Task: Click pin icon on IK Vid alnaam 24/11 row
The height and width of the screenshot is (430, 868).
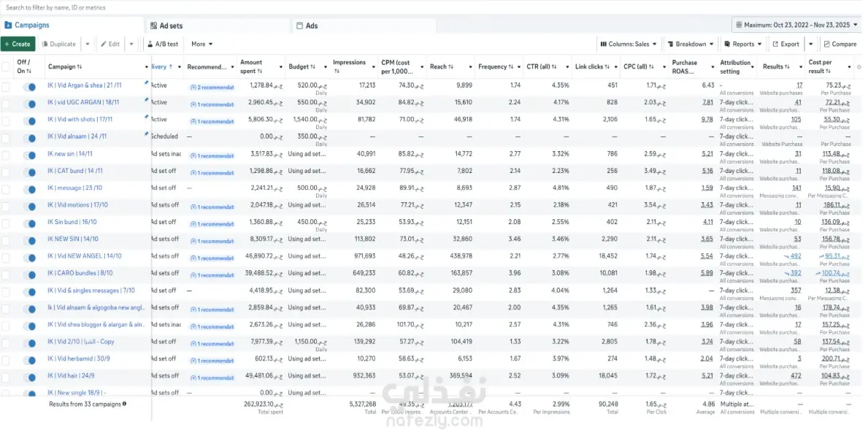Action: point(146,134)
